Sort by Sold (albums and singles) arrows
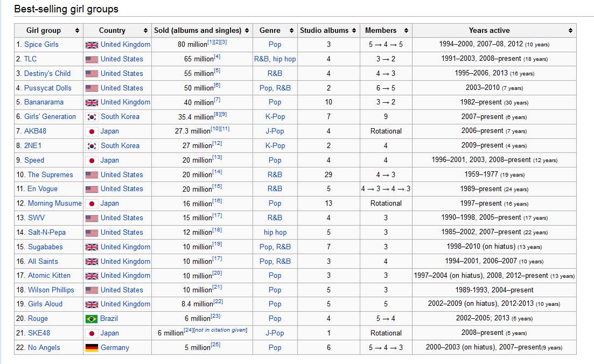594x364 pixels. coord(247,31)
